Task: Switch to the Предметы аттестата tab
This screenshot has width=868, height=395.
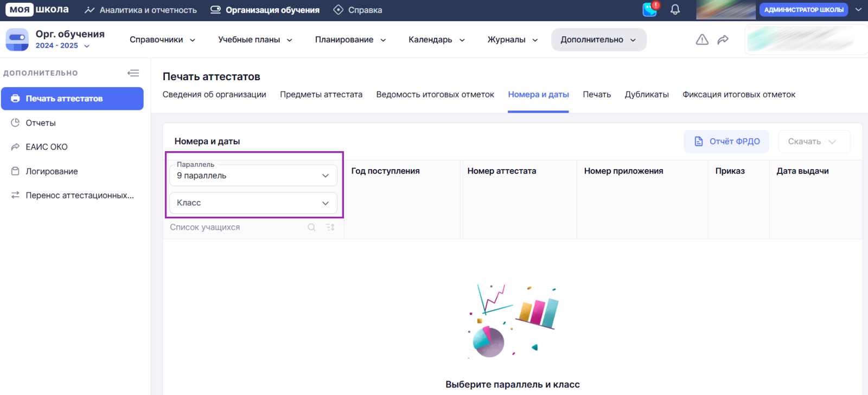Action: coord(321,95)
